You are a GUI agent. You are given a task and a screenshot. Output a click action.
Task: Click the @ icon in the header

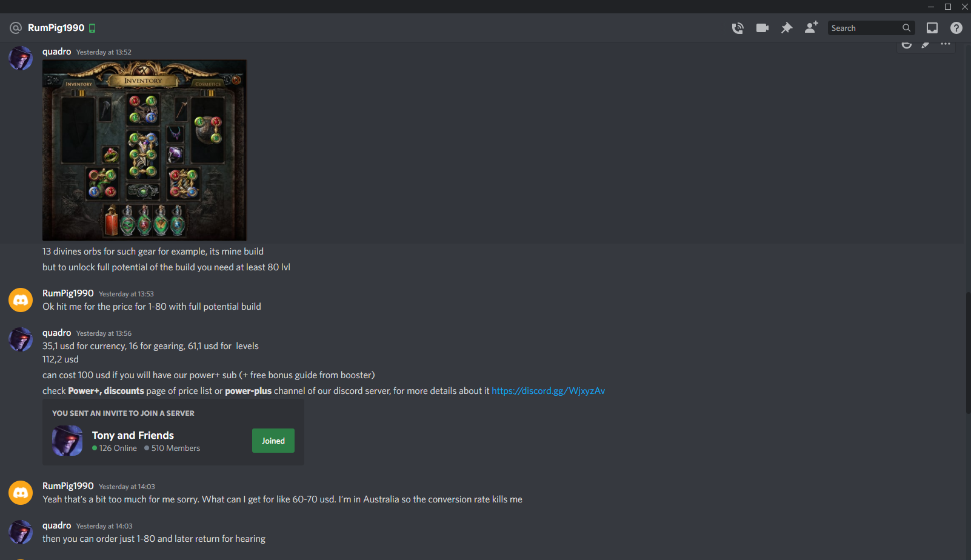click(16, 28)
